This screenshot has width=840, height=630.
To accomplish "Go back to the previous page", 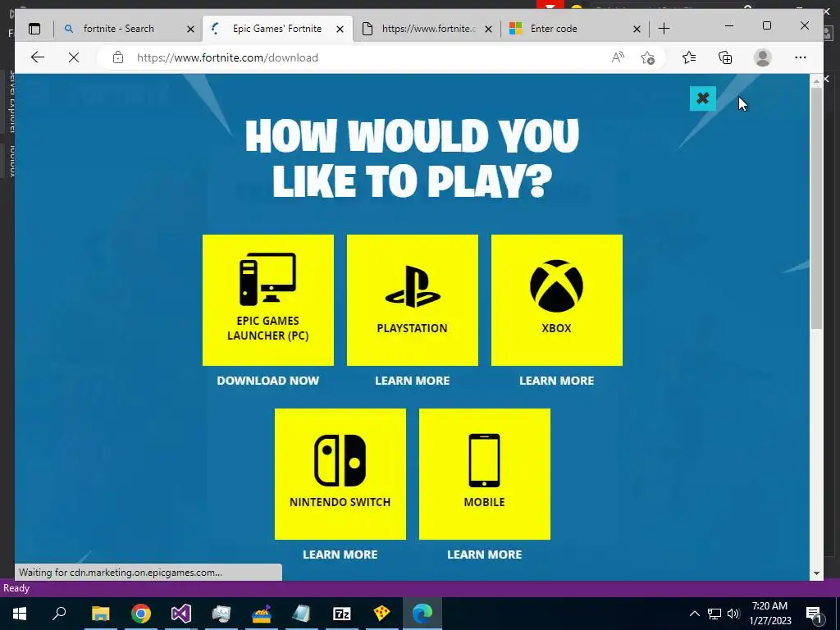I will tap(38, 57).
